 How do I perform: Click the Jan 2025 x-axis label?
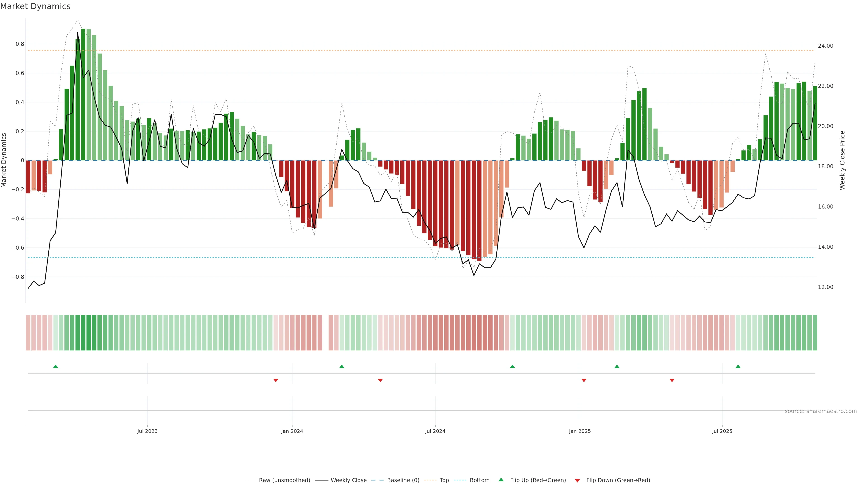click(x=580, y=431)
